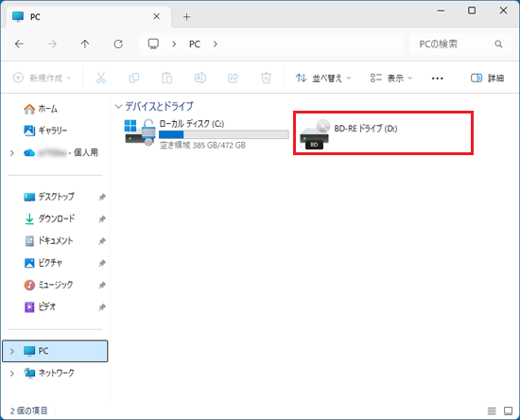Open the BD-RE ドライブ (D:) drive
The height and width of the screenshot is (420, 520).
(x=383, y=132)
